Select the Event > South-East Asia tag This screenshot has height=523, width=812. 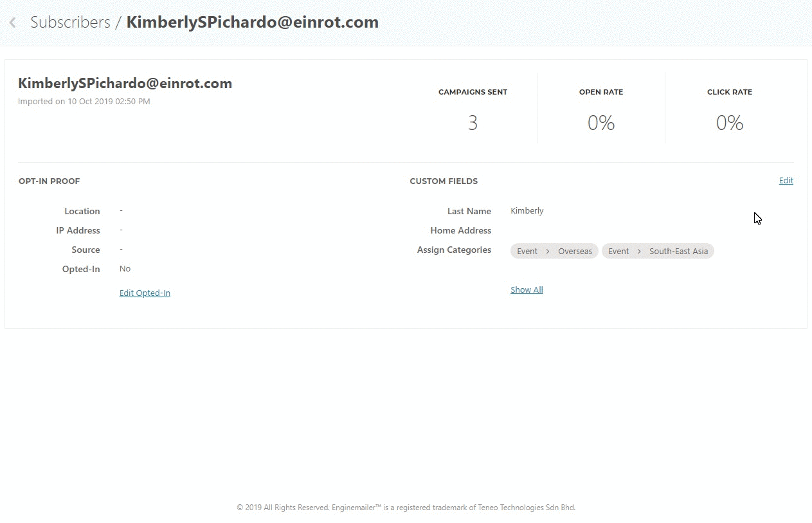[x=658, y=252]
